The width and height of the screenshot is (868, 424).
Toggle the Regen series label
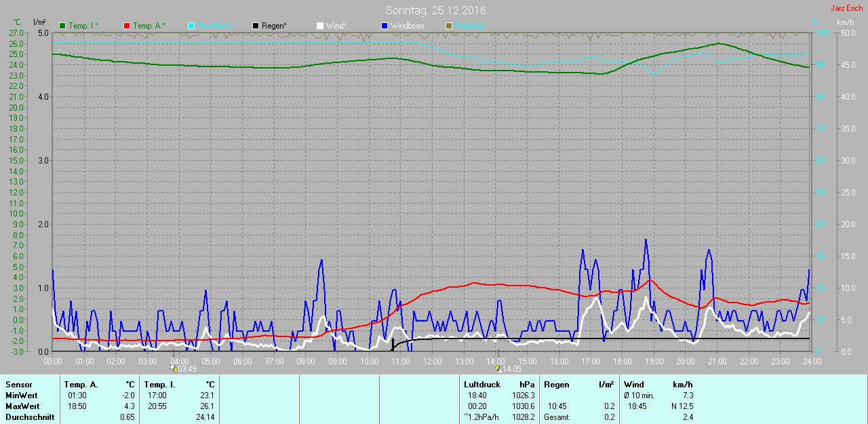pos(274,26)
